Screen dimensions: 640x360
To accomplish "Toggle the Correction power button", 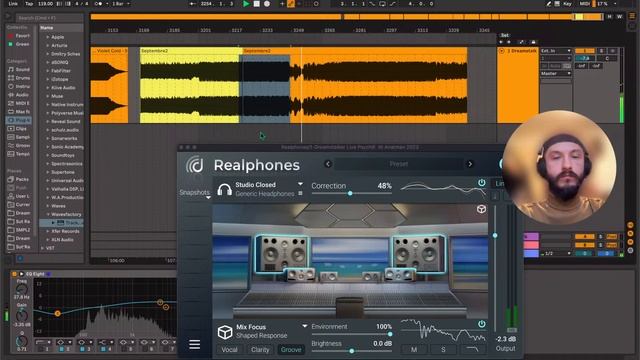I will pyautogui.click(x=482, y=183).
